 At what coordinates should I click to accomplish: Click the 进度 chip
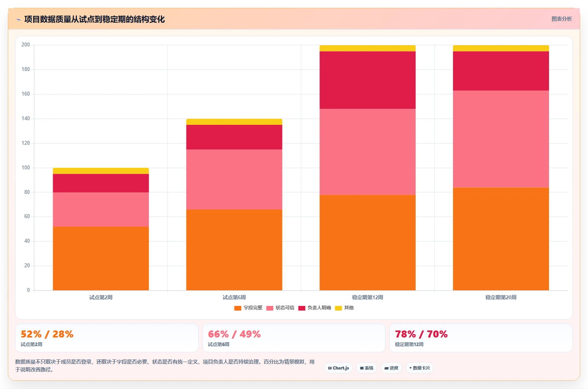coord(391,368)
